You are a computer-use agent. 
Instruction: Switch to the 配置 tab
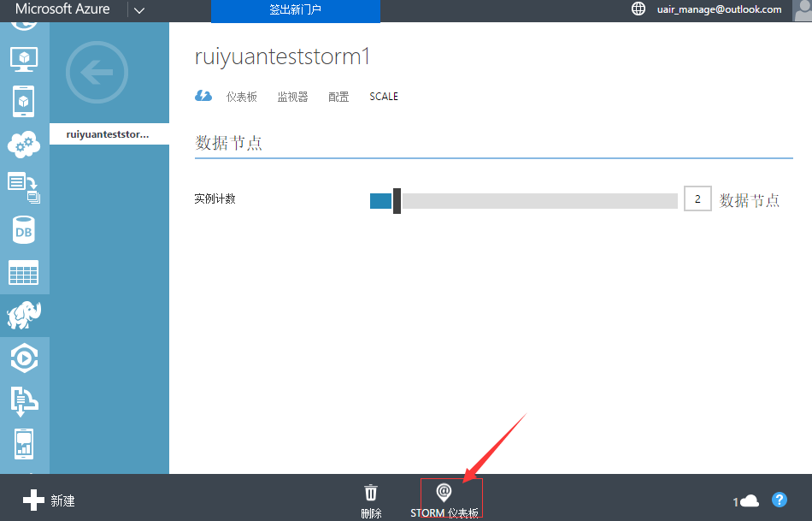(x=338, y=97)
